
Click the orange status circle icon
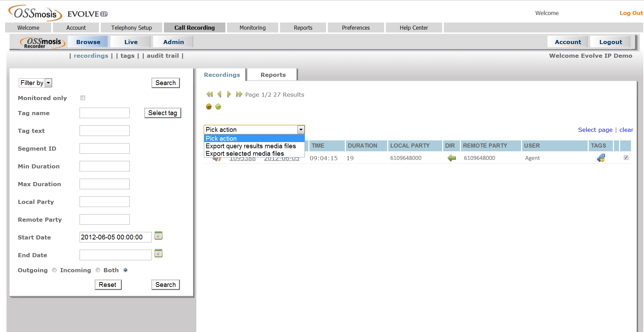pyautogui.click(x=209, y=107)
